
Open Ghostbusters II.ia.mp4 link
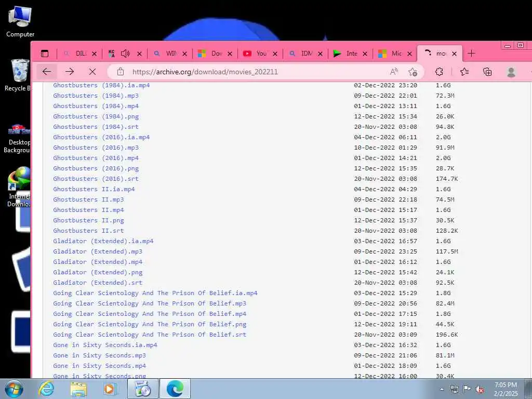click(94, 189)
